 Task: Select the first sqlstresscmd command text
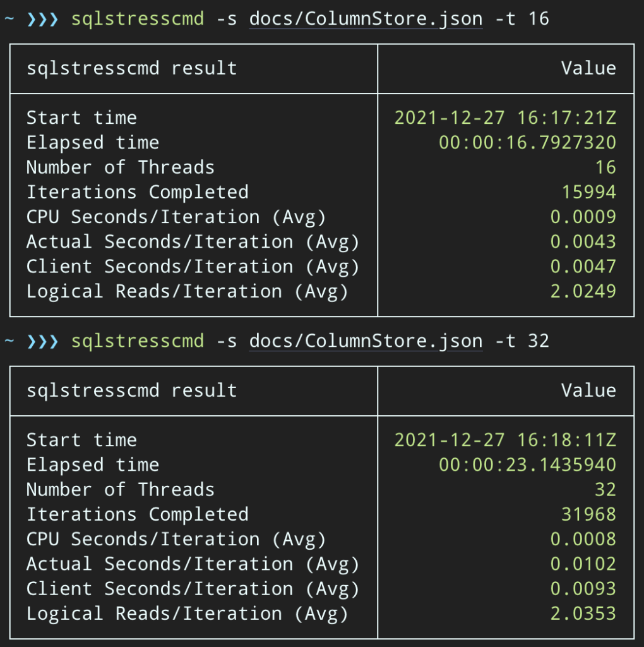(137, 18)
